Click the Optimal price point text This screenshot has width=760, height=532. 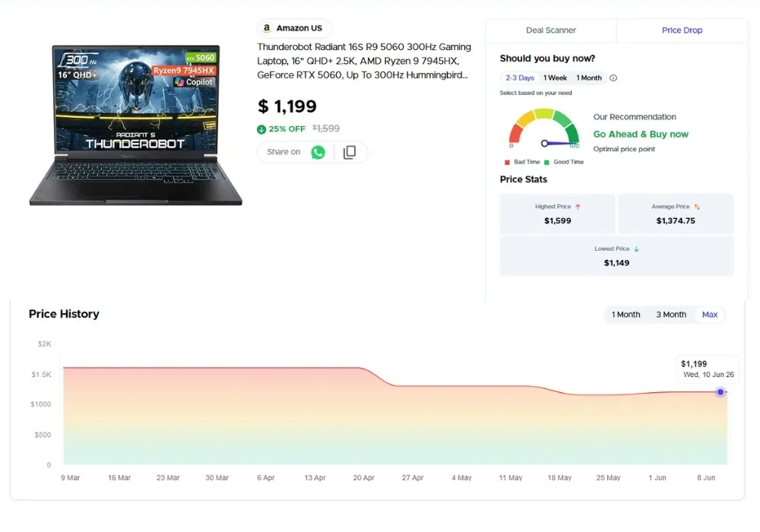click(624, 149)
